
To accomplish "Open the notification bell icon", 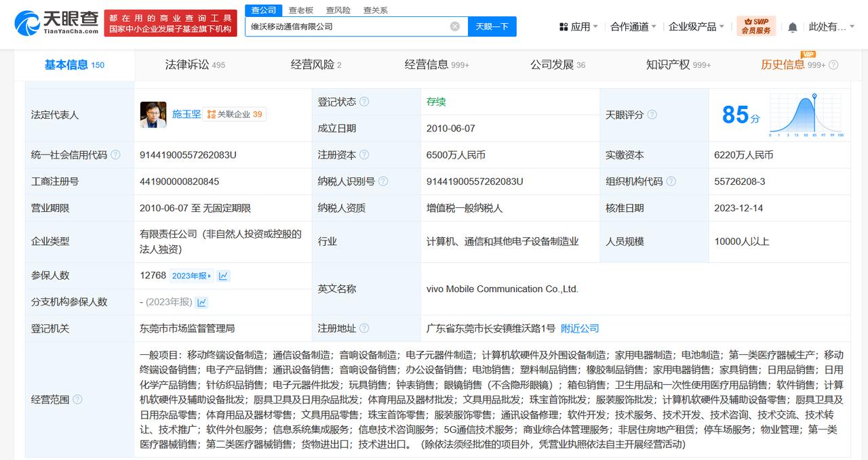I will pyautogui.click(x=793, y=27).
